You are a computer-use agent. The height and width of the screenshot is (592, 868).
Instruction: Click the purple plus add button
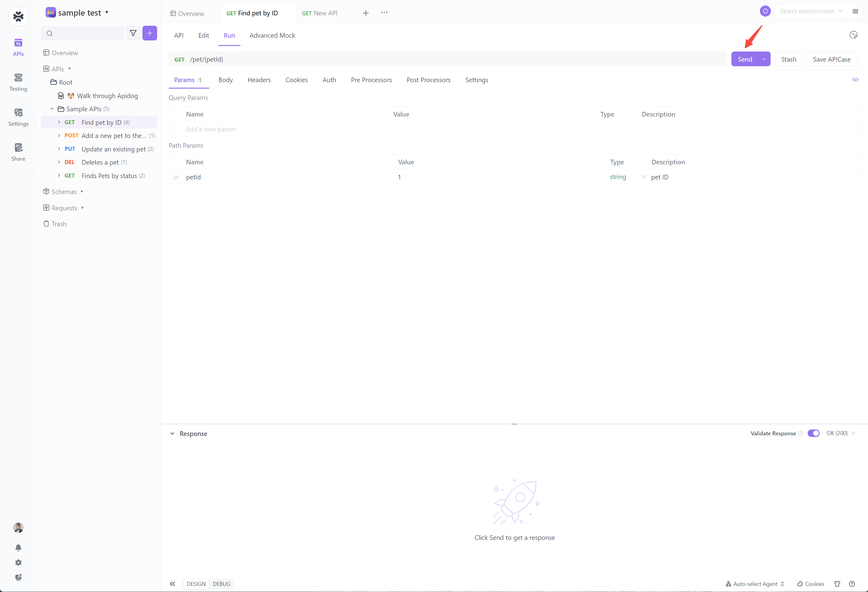click(x=149, y=33)
